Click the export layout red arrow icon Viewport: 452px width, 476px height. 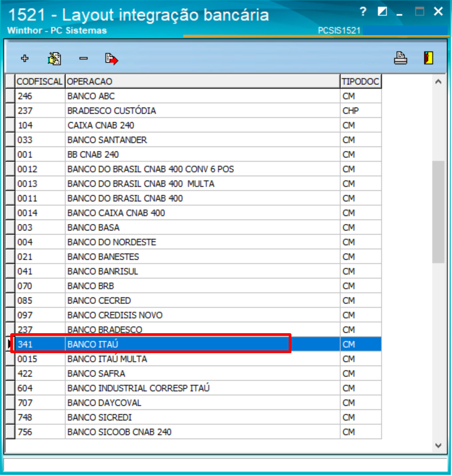point(111,58)
